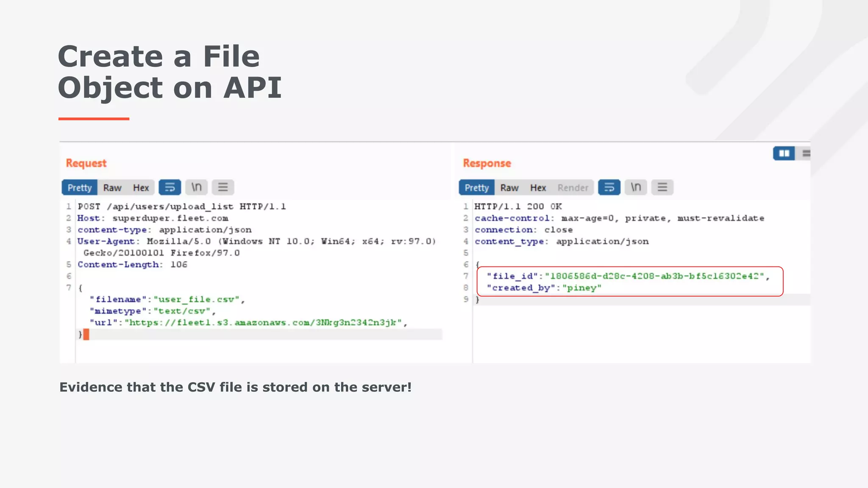This screenshot has width=868, height=488.
Task: Switch Request view to Raw tab
Action: point(112,188)
